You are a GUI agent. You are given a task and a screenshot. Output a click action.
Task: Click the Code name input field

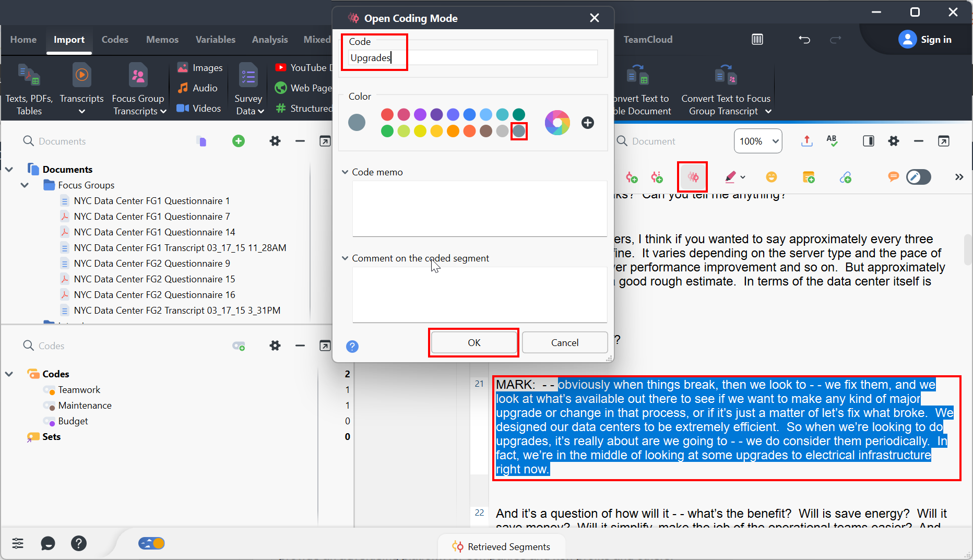click(472, 57)
